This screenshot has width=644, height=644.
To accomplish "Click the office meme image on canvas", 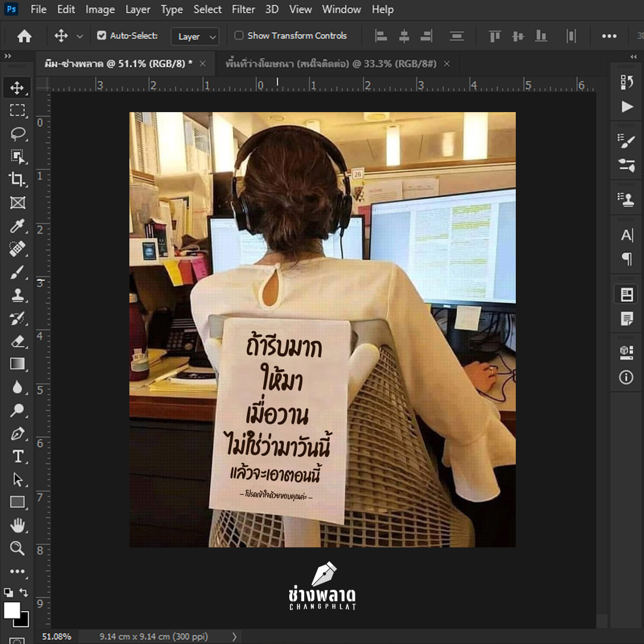I will point(323,329).
